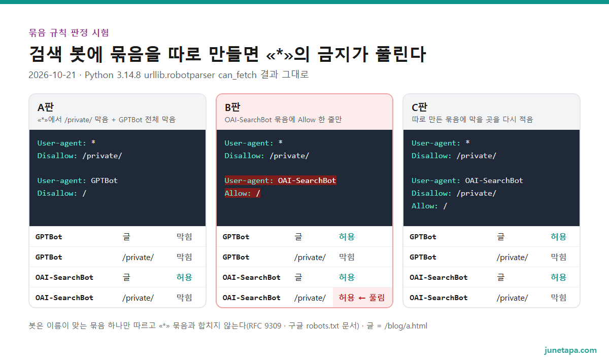Click A판 GPTBot /private/ row result '막힘'
The width and height of the screenshot is (609, 364).
click(184, 257)
